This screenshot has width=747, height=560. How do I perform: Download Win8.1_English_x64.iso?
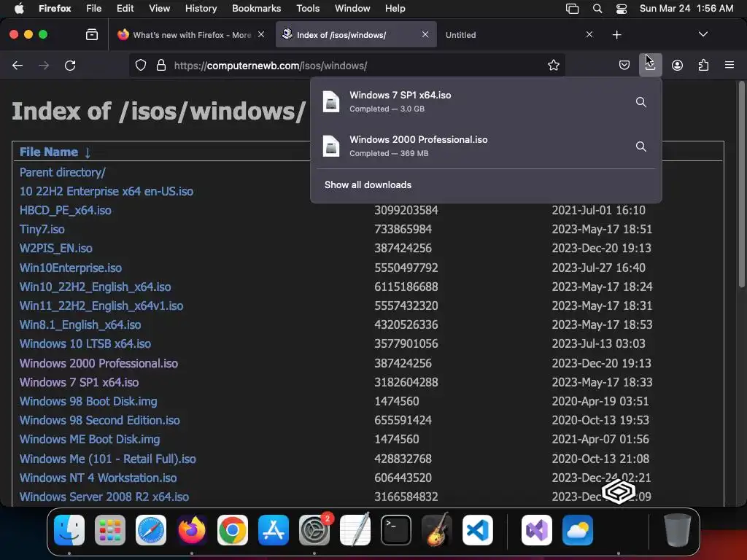tap(80, 324)
